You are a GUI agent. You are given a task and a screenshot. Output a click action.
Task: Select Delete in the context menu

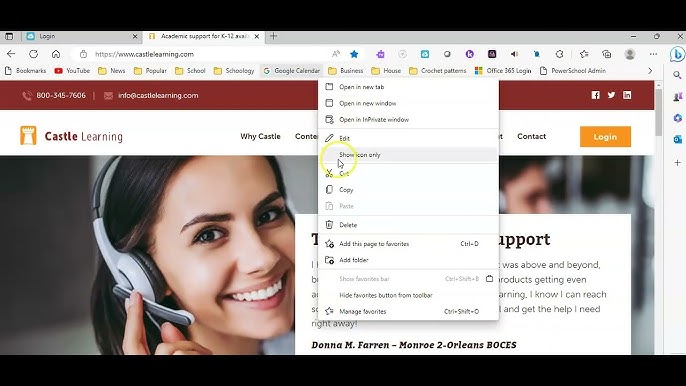click(408, 225)
